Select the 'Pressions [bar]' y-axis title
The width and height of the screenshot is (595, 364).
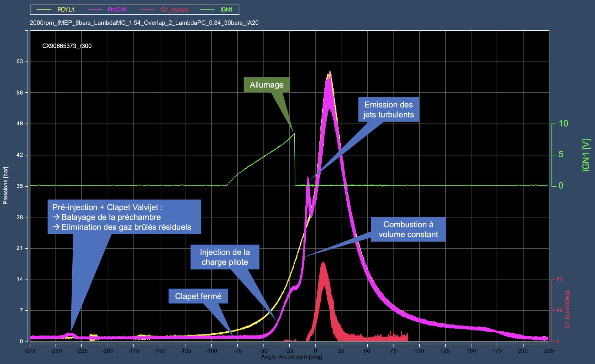pyautogui.click(x=5, y=185)
